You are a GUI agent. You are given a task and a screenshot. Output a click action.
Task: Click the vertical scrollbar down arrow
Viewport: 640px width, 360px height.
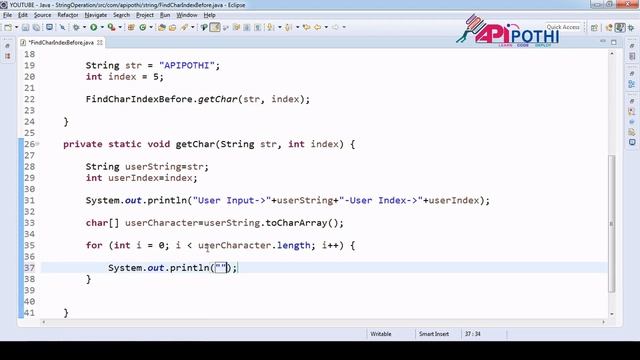611,314
